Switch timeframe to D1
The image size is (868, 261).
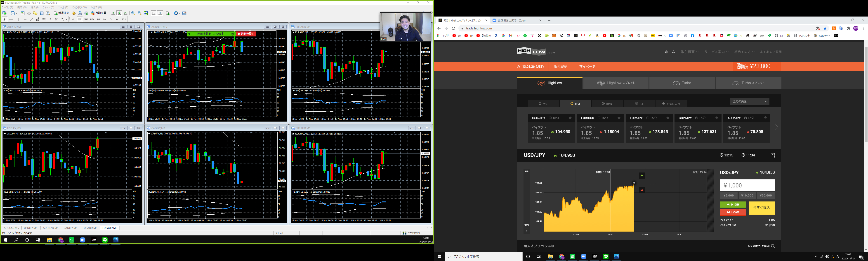pos(111,19)
